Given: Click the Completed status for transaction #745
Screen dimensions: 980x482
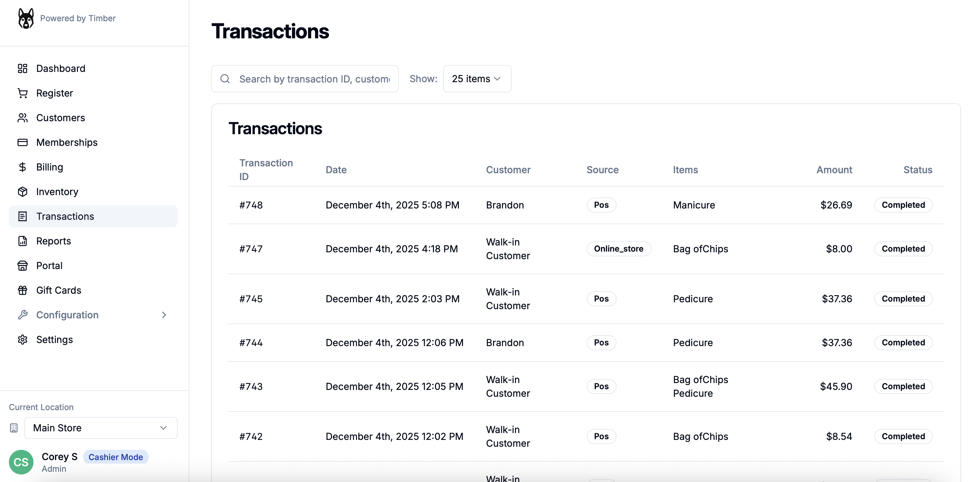Looking at the screenshot, I should pos(903,299).
